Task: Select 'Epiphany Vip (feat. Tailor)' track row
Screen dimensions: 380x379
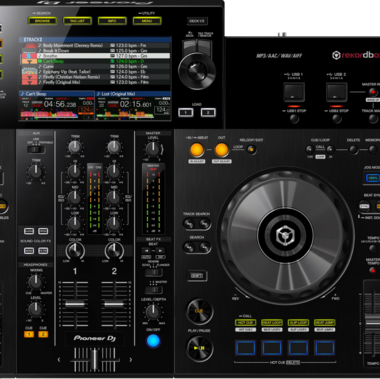Action: 95,71
